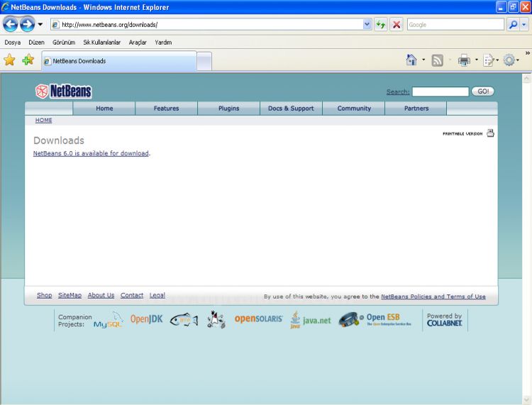Click the Home house icon in the command bar

point(411,60)
